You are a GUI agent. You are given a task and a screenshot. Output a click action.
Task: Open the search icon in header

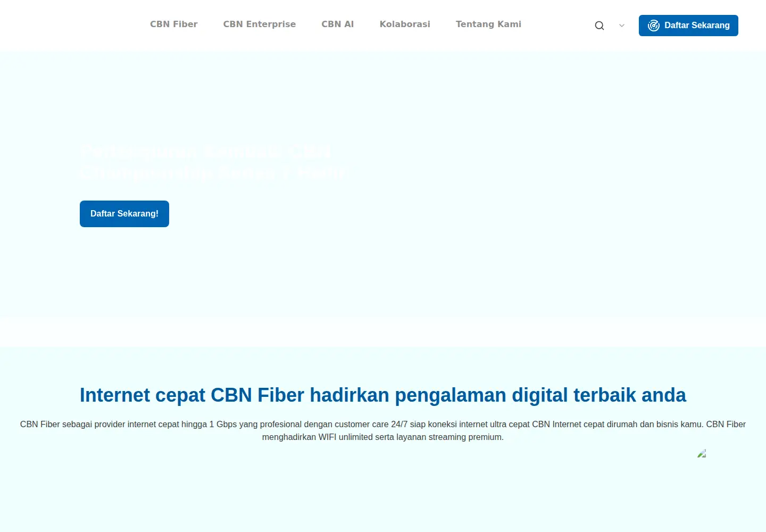click(600, 26)
